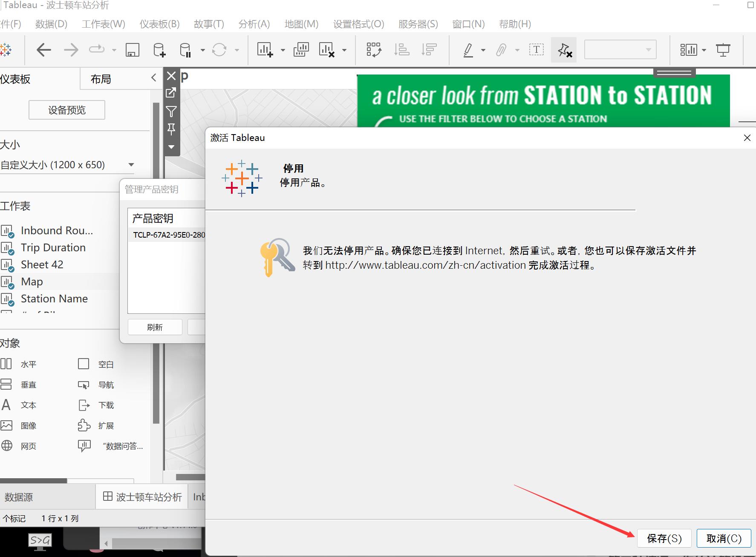Select the Station Name worksheet
This screenshot has width=756, height=557.
pos(54,299)
